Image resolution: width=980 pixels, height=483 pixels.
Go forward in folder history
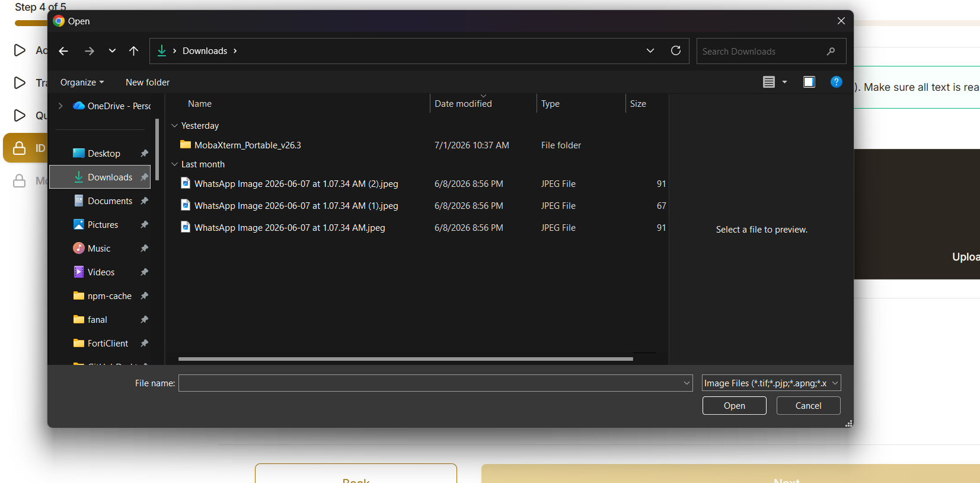(x=90, y=51)
